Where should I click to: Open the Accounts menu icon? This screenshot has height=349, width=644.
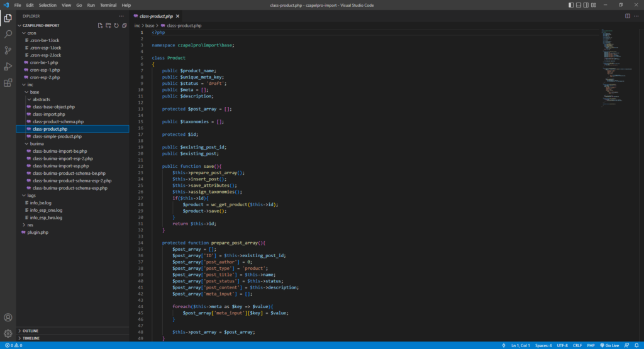pyautogui.click(x=8, y=318)
